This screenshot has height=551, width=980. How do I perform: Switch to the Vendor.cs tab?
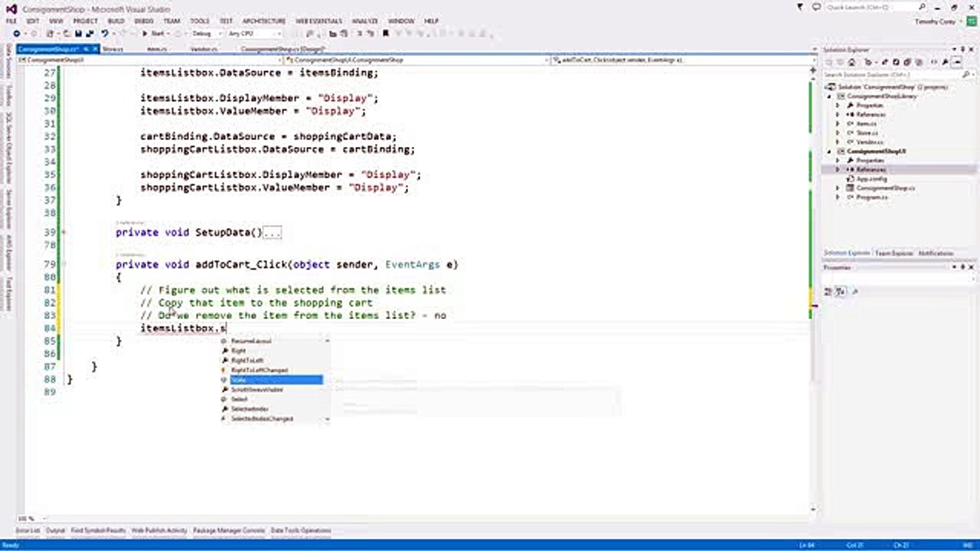pyautogui.click(x=203, y=49)
